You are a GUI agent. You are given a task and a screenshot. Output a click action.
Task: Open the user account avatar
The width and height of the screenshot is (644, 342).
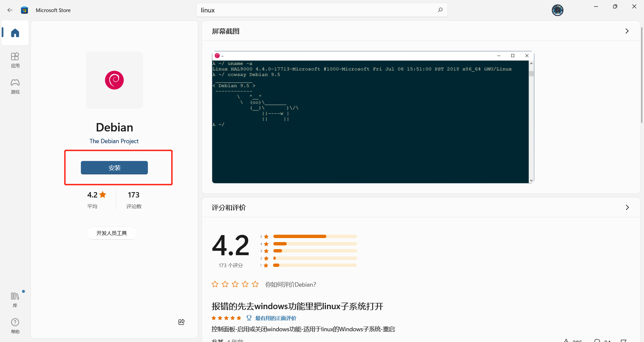[557, 10]
